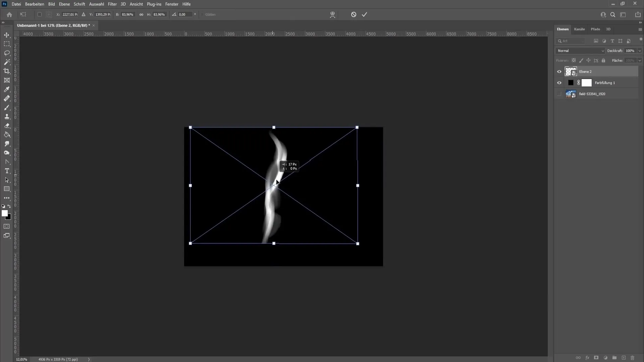644x362 pixels.
Task: Toggle visibility of Ebene 2
Action: (559, 71)
